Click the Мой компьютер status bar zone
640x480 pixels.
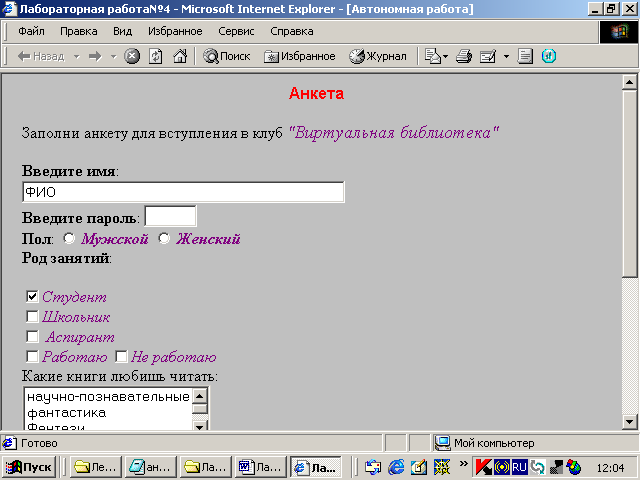[x=535, y=443]
